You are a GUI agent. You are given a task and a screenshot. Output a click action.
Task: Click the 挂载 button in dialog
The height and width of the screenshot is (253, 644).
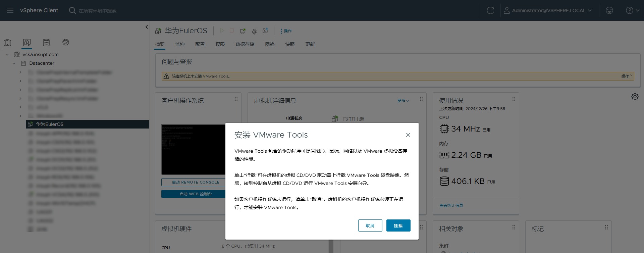click(x=398, y=225)
